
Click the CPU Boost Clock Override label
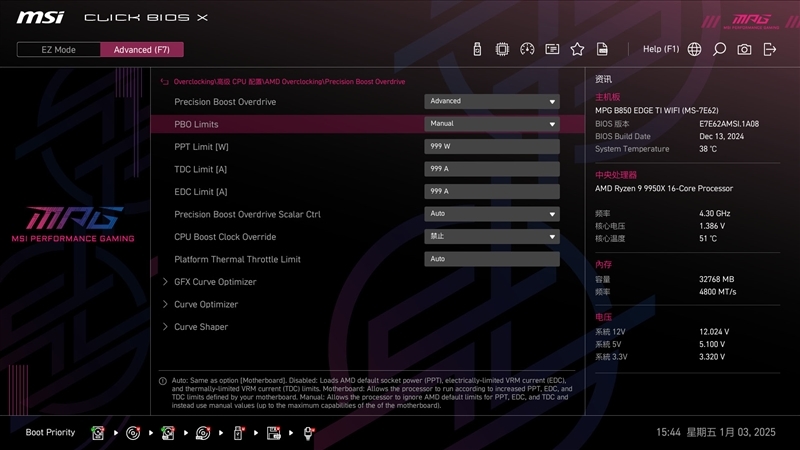[225, 237]
